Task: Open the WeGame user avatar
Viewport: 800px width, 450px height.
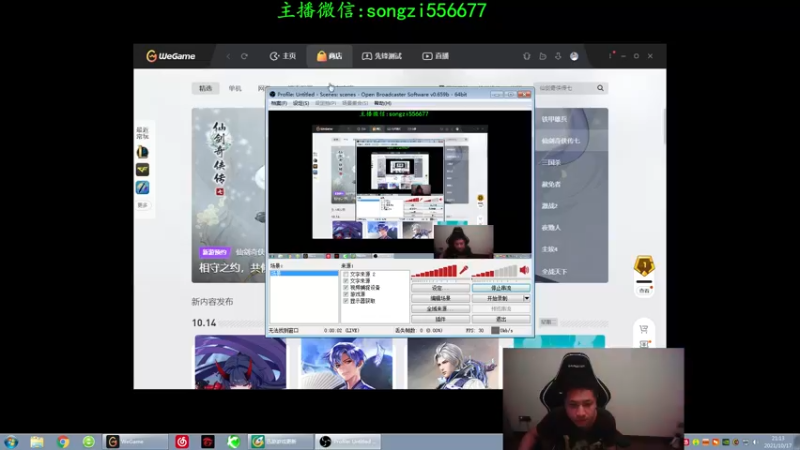Action: [x=574, y=56]
